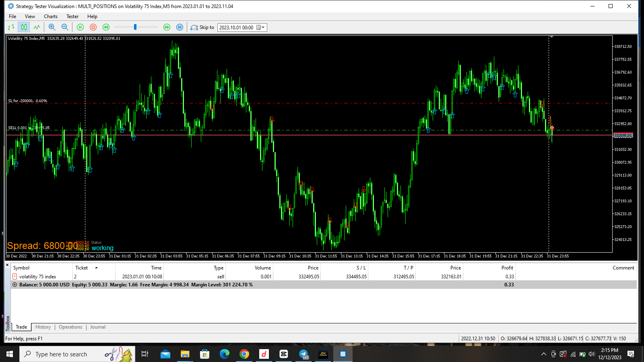Image resolution: width=644 pixels, height=362 pixels.
Task: Click the working status text on chart
Action: pyautogui.click(x=103, y=248)
